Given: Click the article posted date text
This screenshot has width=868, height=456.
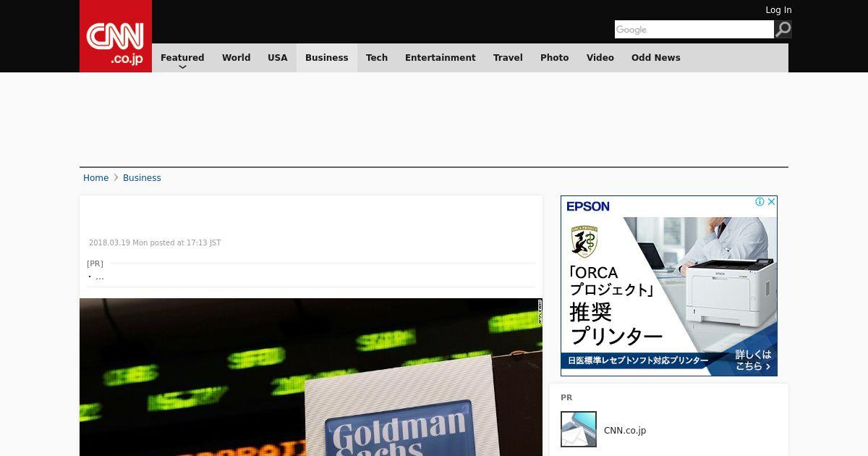Looking at the screenshot, I should point(155,243).
